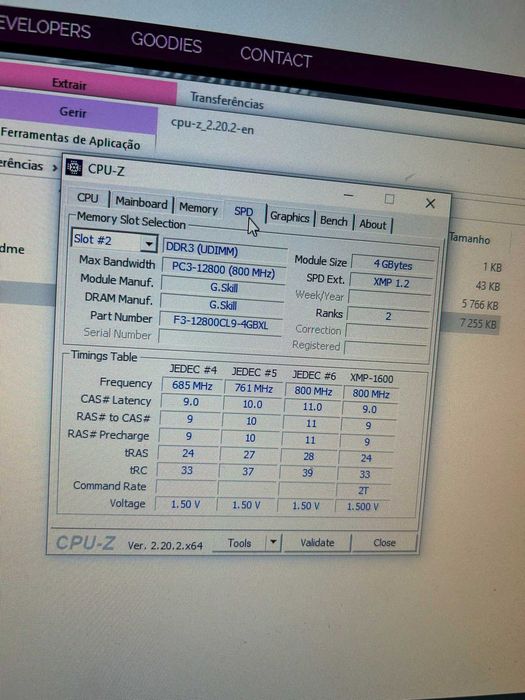Open the GOODIES menu on the website
This screenshot has height=700, width=525.
[x=167, y=43]
